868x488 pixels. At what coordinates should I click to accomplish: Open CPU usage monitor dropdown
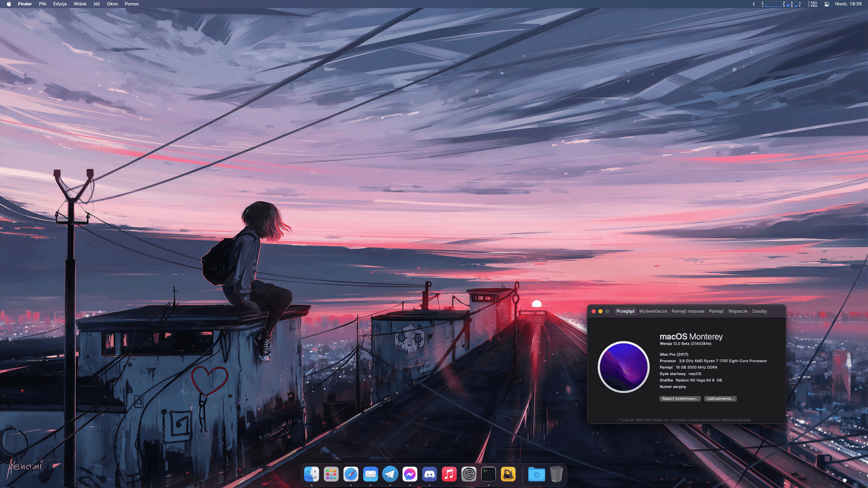(x=772, y=4)
